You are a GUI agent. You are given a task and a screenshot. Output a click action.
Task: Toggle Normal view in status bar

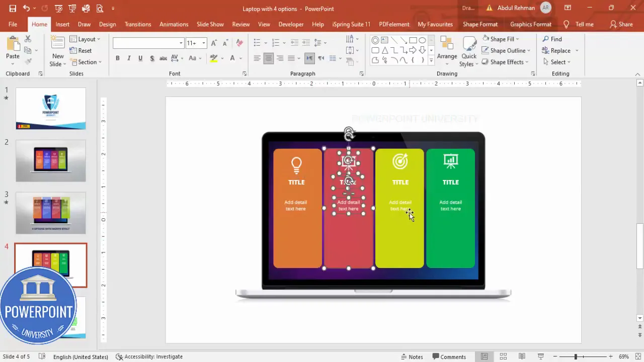484,356
